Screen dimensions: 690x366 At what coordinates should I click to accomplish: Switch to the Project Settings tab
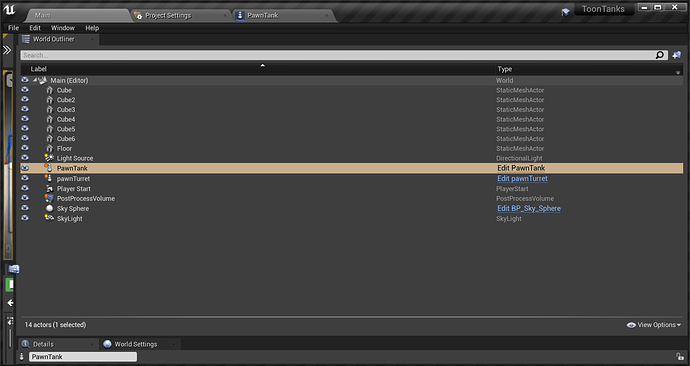point(182,15)
